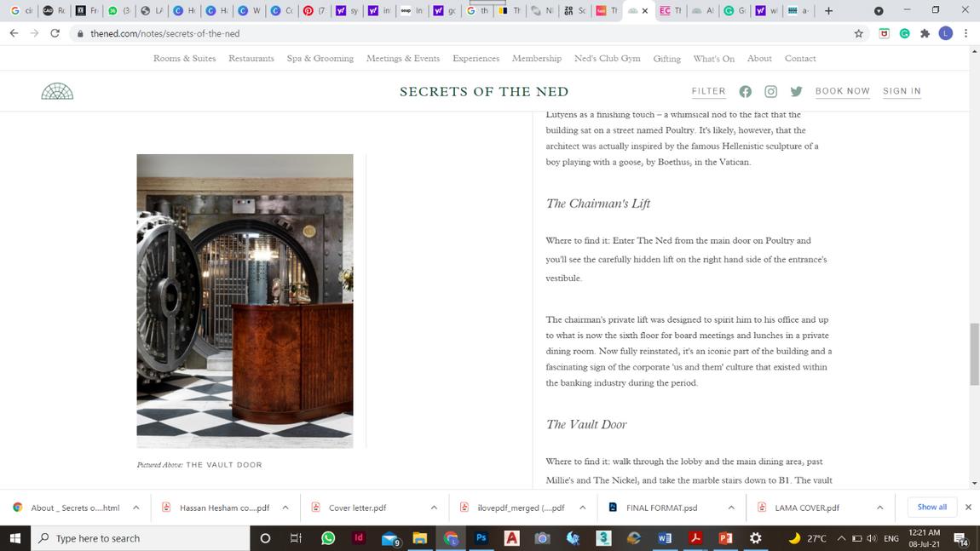Open Photoshop from the taskbar
The width and height of the screenshot is (980, 551).
(x=481, y=538)
